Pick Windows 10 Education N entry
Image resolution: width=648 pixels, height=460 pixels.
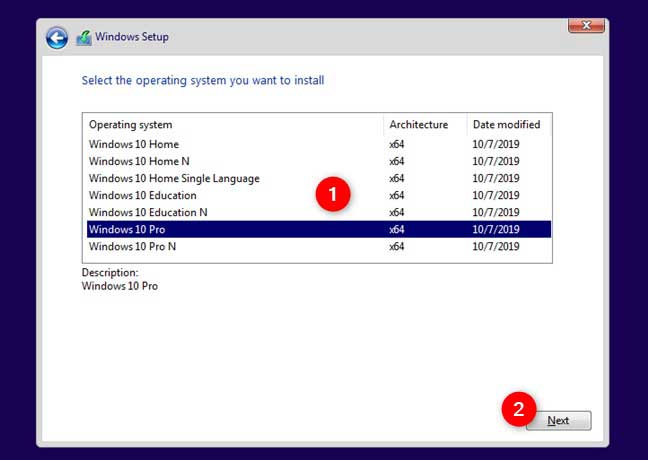(x=319, y=212)
